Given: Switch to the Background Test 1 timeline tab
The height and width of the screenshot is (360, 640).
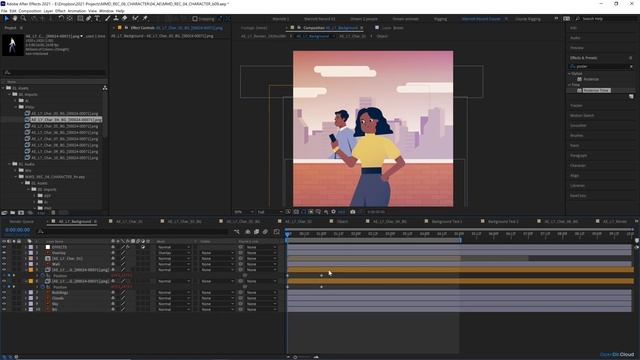Looking at the screenshot, I should pos(447,221).
